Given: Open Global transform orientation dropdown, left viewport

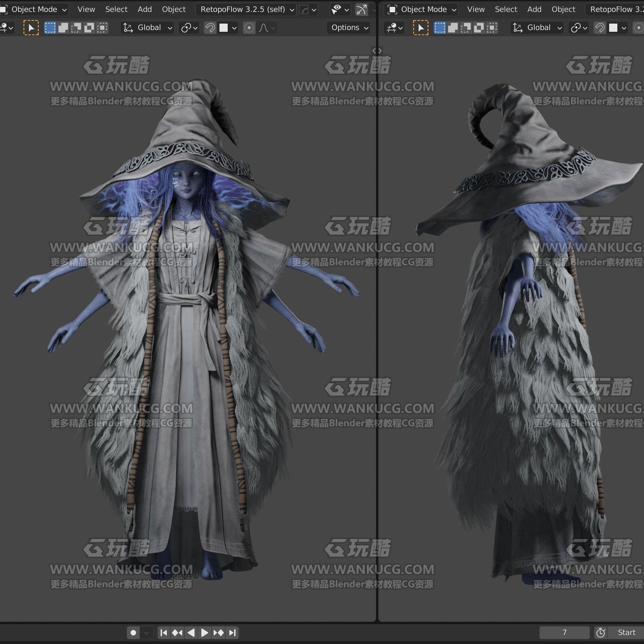Looking at the screenshot, I should (x=147, y=28).
